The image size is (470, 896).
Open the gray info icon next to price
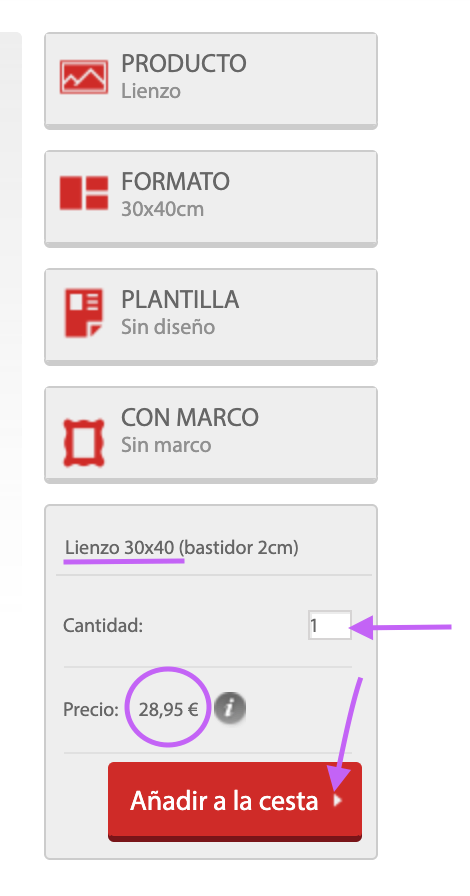pos(230,709)
